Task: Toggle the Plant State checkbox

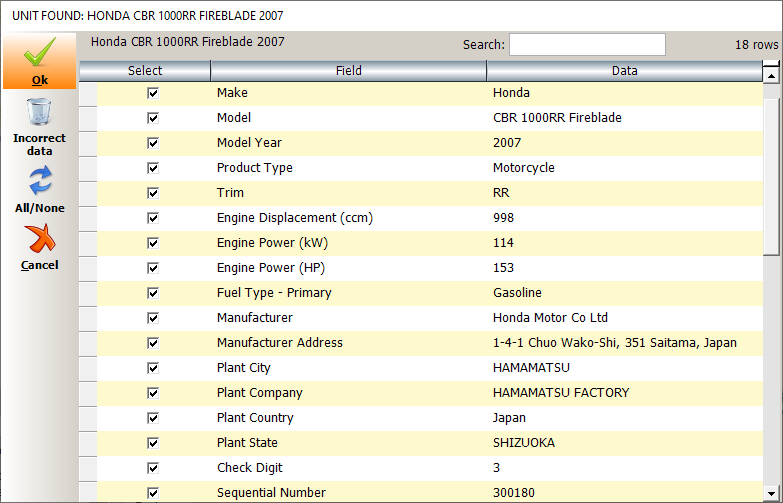Action: (x=153, y=443)
